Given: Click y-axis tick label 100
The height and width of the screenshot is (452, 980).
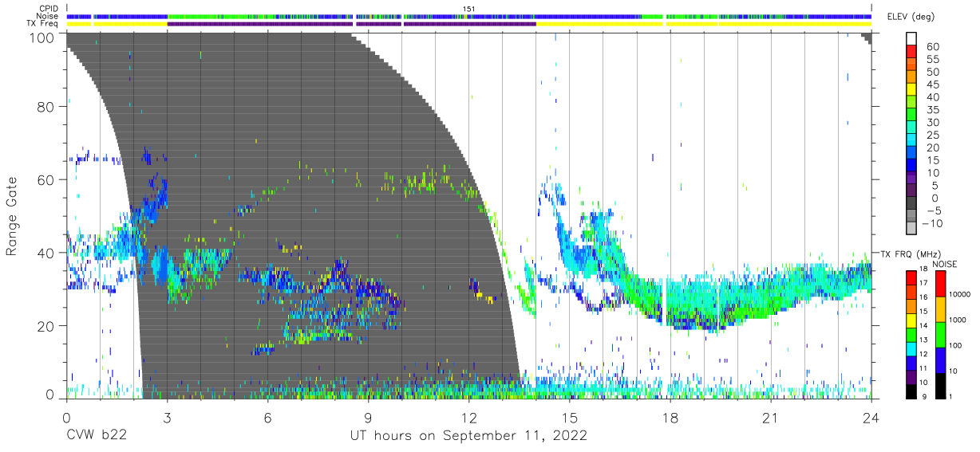Looking at the screenshot, I should click(x=42, y=37).
